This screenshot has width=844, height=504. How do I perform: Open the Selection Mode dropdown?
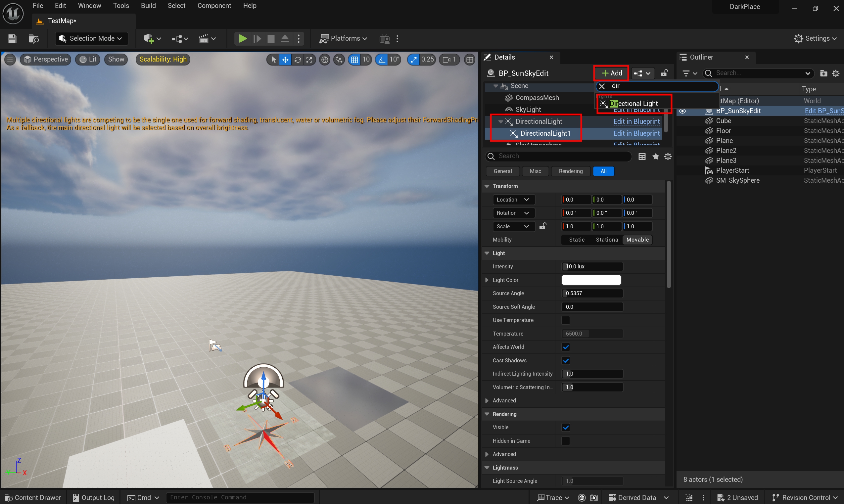click(x=91, y=39)
